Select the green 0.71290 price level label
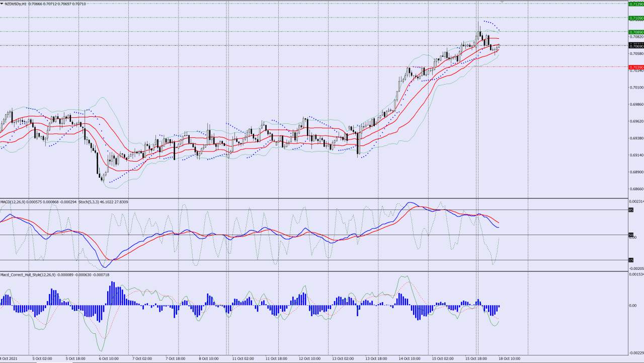Viewport: 644px width, 363px height. (636, 4)
